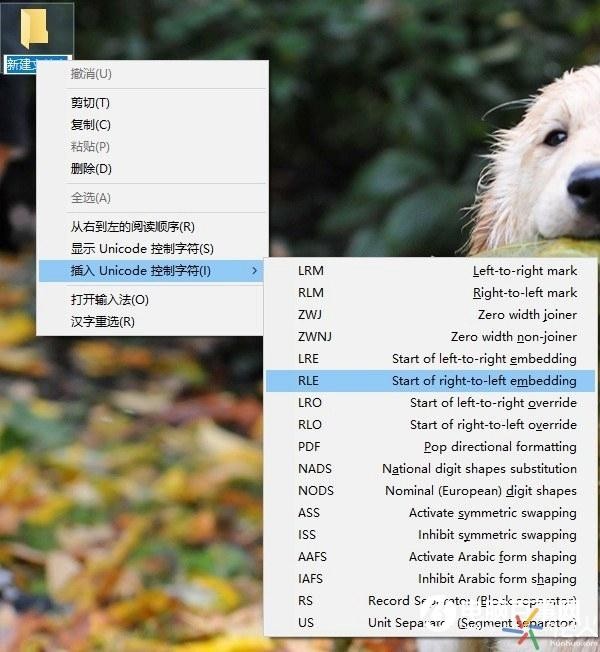Expand 插入 Unicode 控制字符(I) submenu arrow
This screenshot has height=652, width=600.
coord(254,271)
